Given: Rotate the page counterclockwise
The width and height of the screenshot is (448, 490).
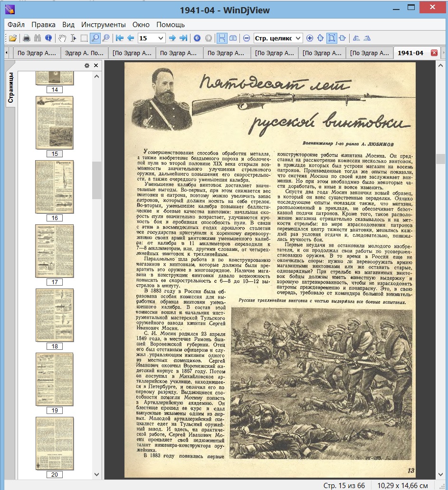Looking at the screenshot, I should pyautogui.click(x=356, y=38).
